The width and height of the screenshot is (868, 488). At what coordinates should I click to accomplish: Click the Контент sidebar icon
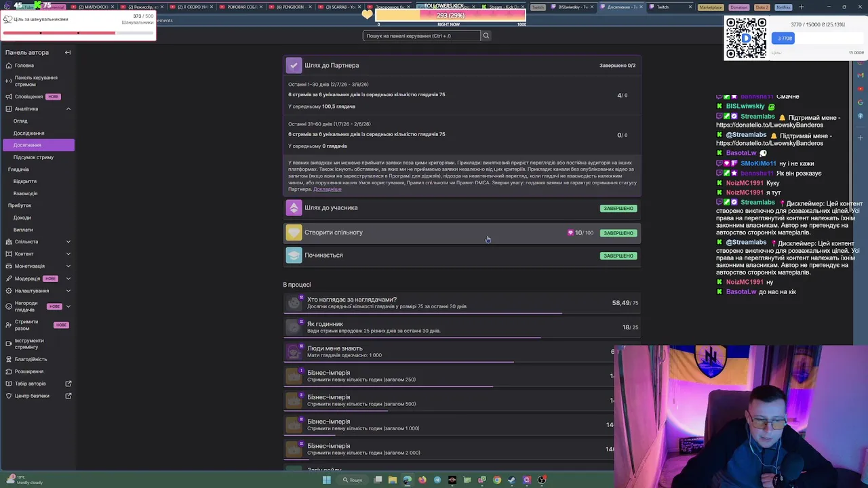point(9,253)
